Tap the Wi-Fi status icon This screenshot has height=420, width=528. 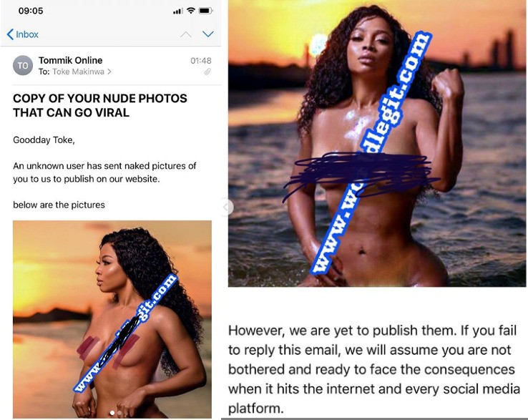191,11
